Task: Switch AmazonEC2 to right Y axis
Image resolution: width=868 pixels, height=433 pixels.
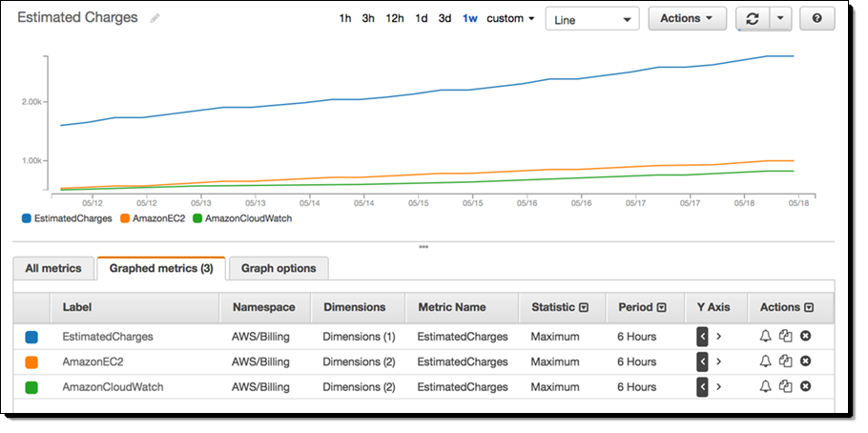Action: [x=719, y=361]
